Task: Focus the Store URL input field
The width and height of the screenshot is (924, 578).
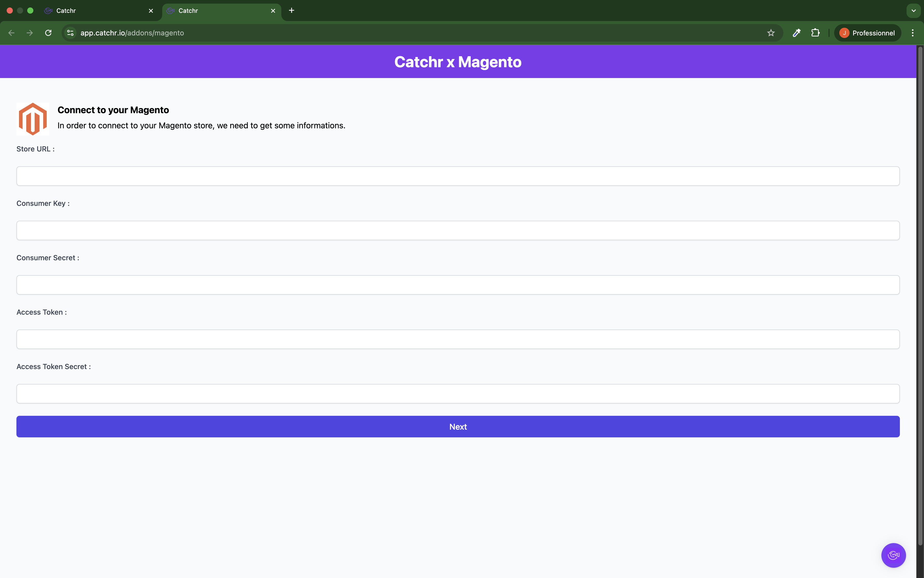Action: [x=458, y=176]
